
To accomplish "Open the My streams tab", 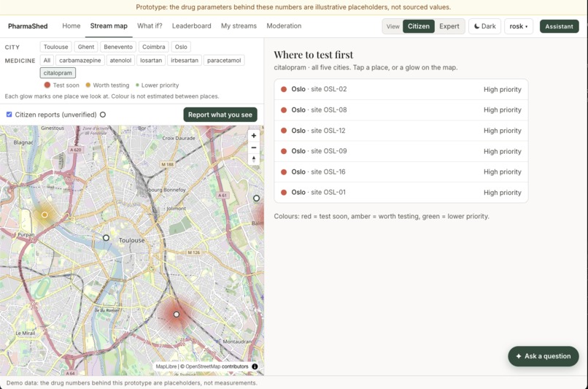I will 239,26.
